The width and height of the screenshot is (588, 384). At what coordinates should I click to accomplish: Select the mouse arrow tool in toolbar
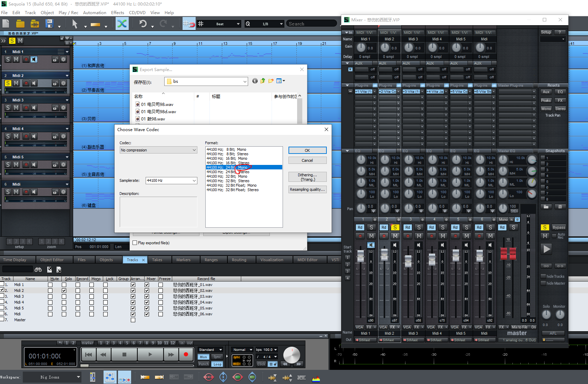[75, 24]
